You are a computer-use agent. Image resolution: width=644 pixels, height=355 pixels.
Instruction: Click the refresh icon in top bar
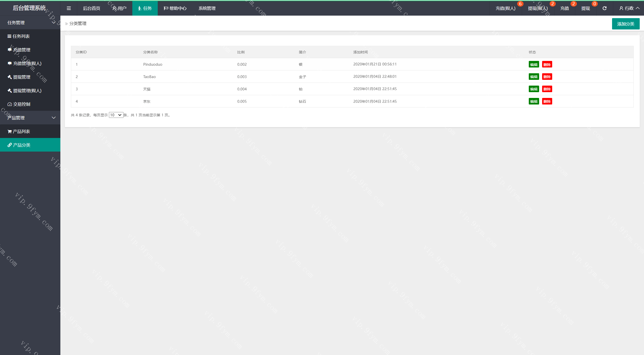pos(605,8)
